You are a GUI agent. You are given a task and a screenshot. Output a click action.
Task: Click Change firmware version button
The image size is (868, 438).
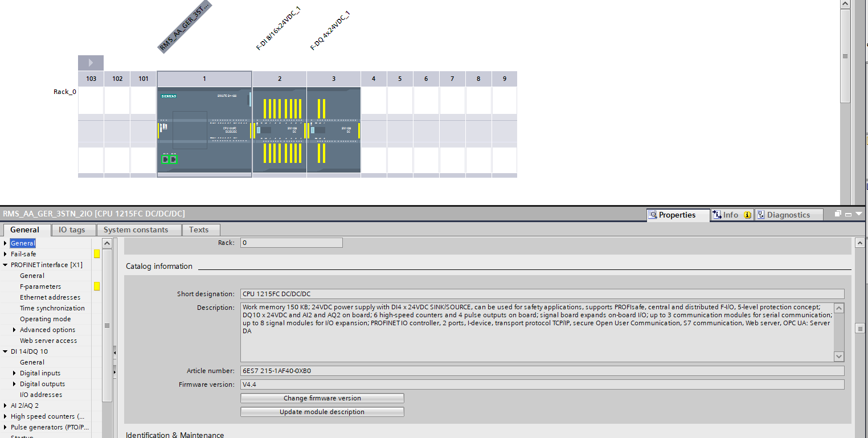[x=322, y=398]
